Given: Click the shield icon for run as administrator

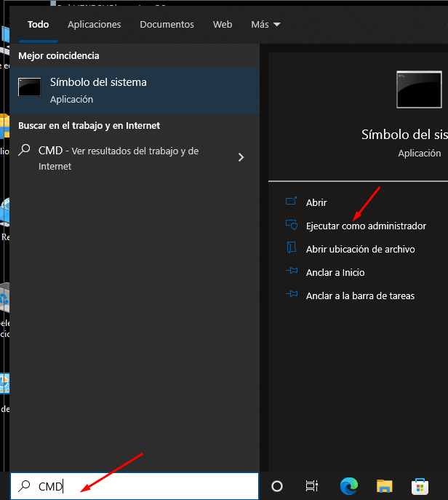Looking at the screenshot, I should (292, 225).
